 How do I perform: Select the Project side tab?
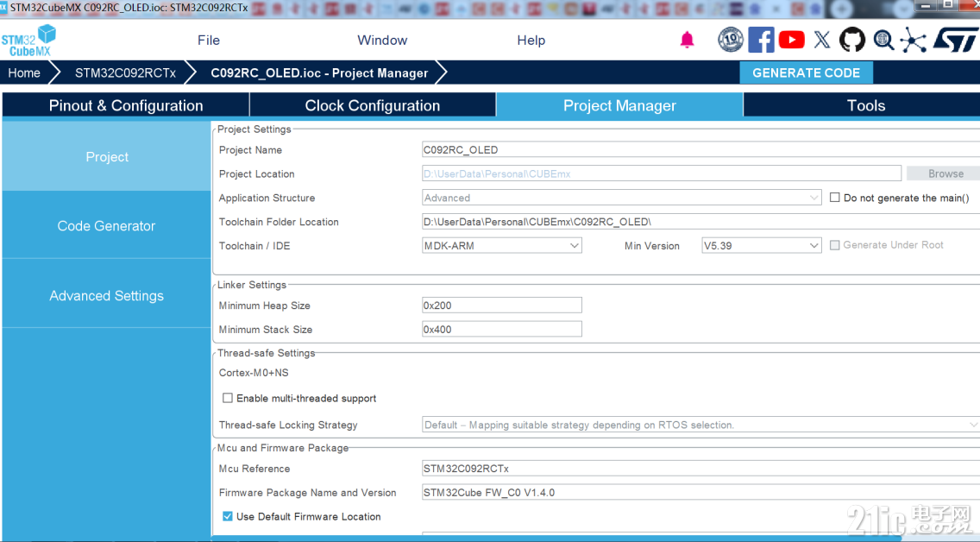pyautogui.click(x=106, y=156)
